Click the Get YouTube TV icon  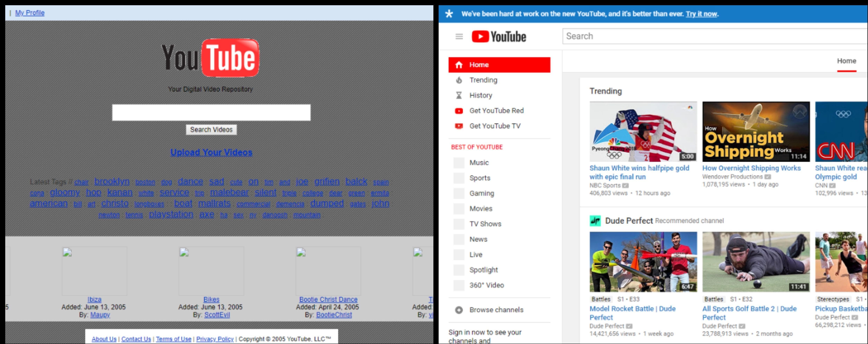(459, 126)
